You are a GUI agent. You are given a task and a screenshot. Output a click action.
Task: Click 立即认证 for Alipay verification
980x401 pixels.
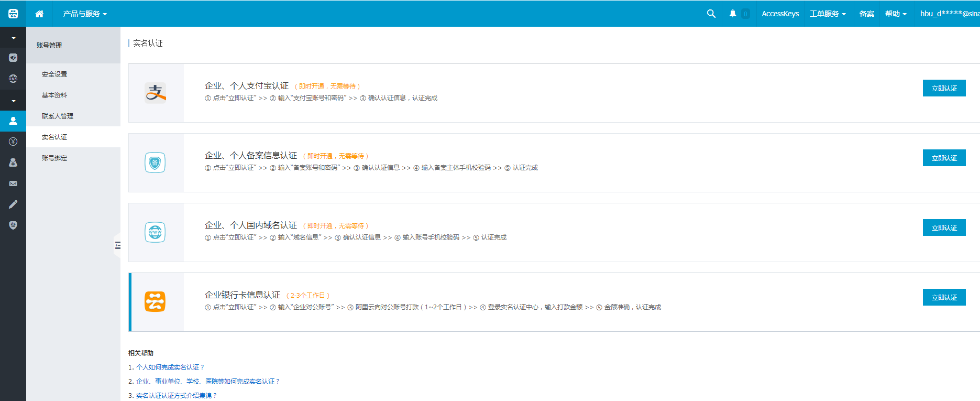pyautogui.click(x=944, y=89)
